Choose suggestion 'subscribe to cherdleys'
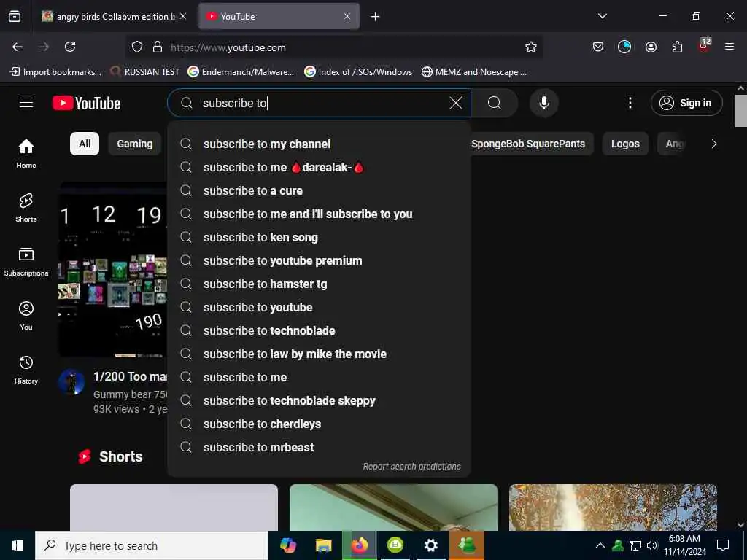The height and width of the screenshot is (560, 747). click(x=319, y=424)
